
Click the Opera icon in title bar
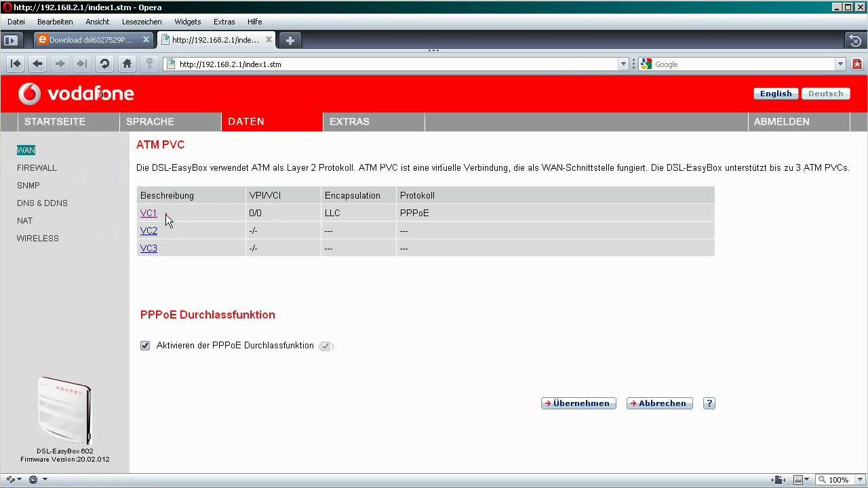pyautogui.click(x=7, y=7)
